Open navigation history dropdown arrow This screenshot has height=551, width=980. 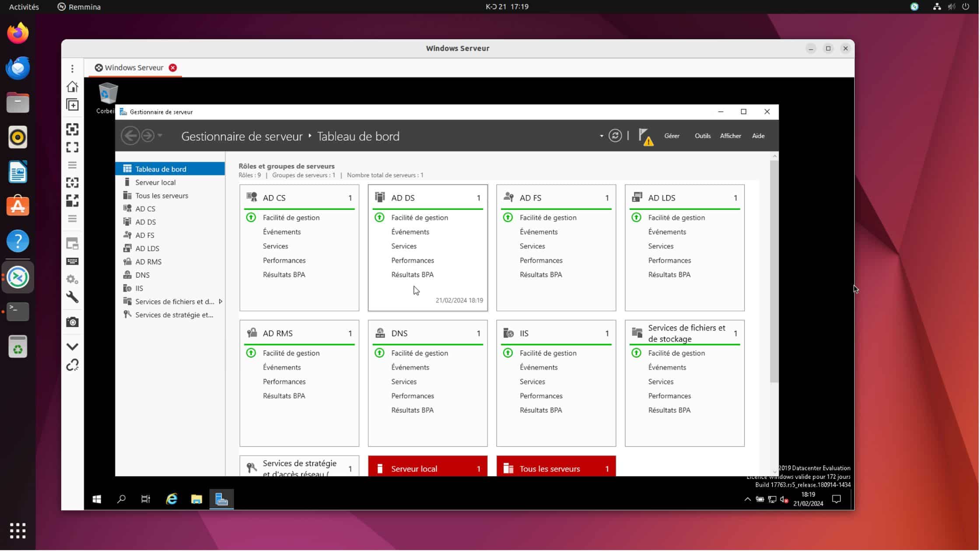[160, 136]
